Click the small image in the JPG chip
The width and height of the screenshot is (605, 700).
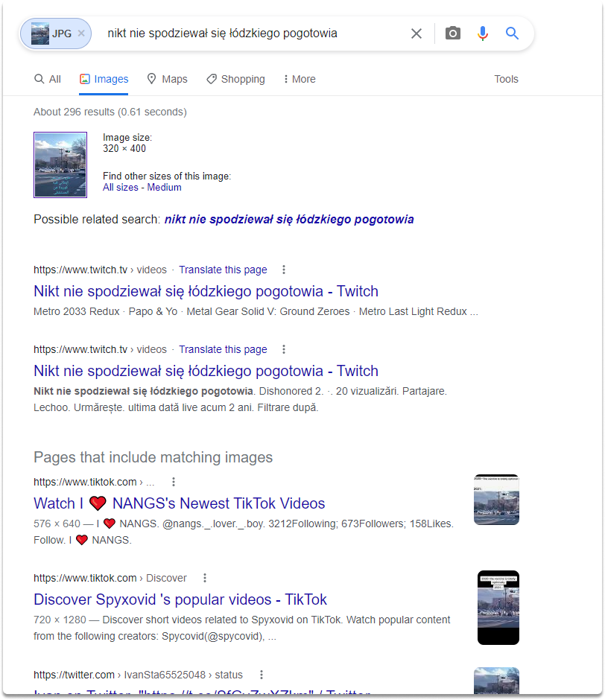pyautogui.click(x=40, y=34)
